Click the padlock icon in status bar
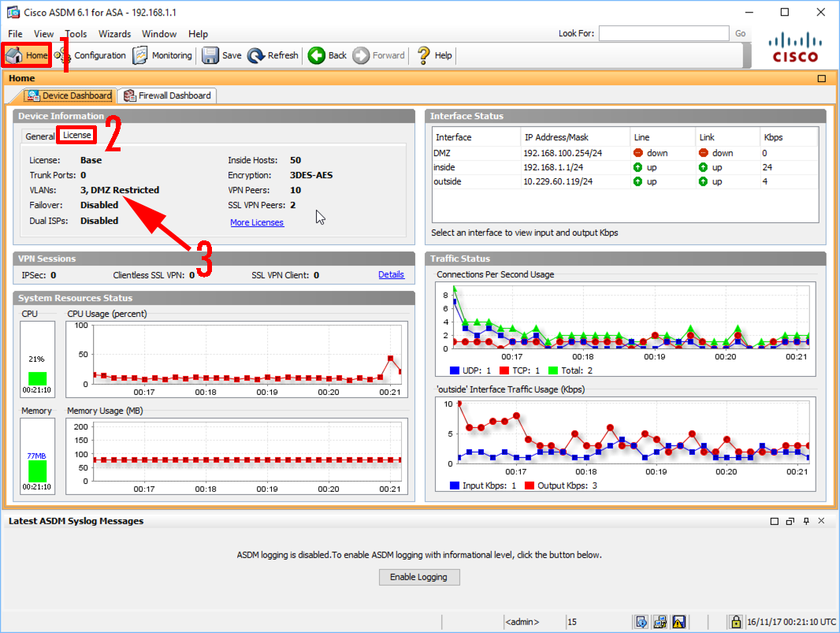840x633 pixels. 736,622
